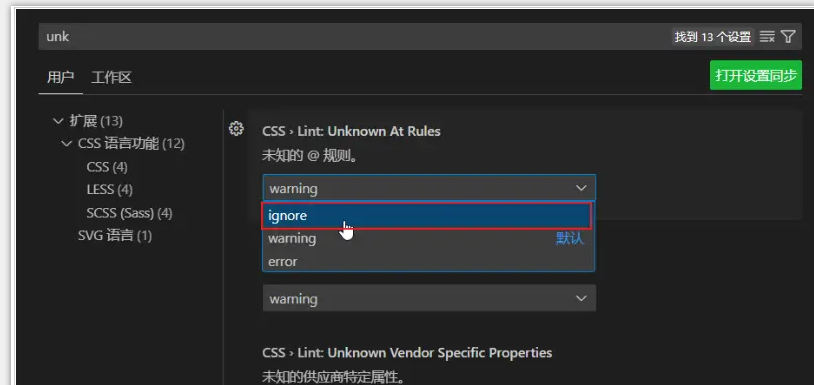Switch to the 用户 tab

[x=61, y=78]
